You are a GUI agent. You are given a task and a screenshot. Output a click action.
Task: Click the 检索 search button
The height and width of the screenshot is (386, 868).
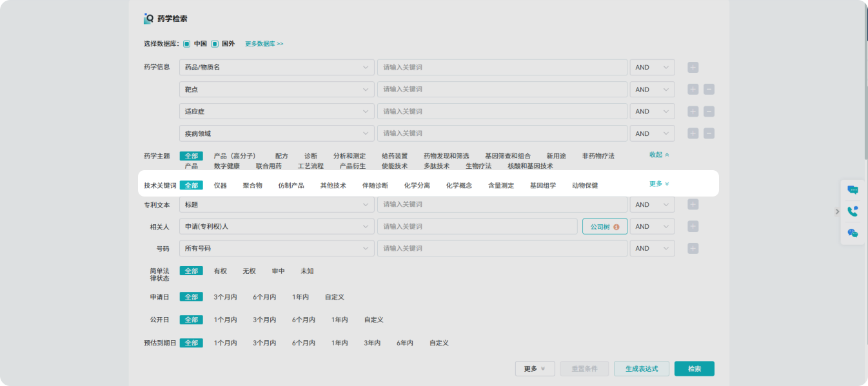coord(695,369)
